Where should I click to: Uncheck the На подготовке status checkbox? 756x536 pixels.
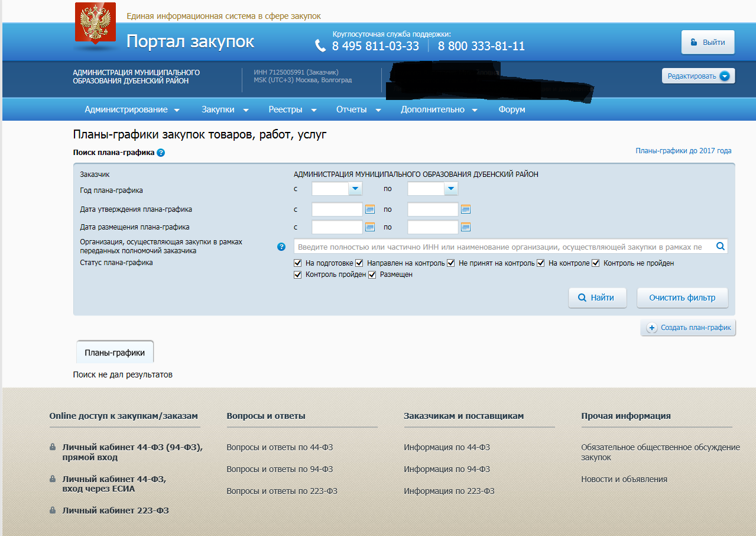point(298,263)
